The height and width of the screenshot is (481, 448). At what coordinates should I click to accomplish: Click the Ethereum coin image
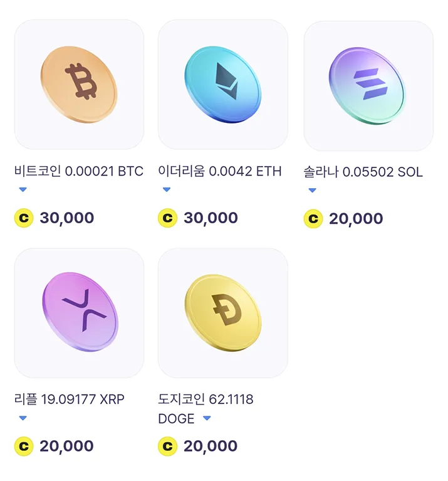(222, 85)
